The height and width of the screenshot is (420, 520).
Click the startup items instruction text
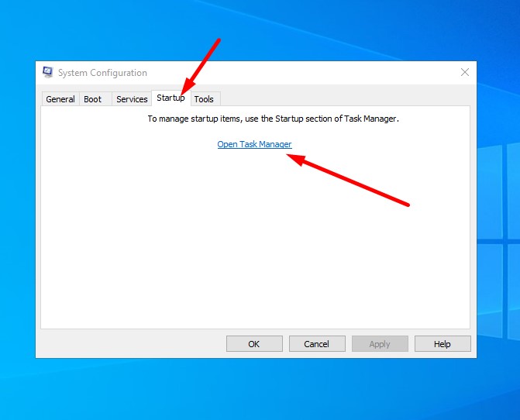click(273, 119)
